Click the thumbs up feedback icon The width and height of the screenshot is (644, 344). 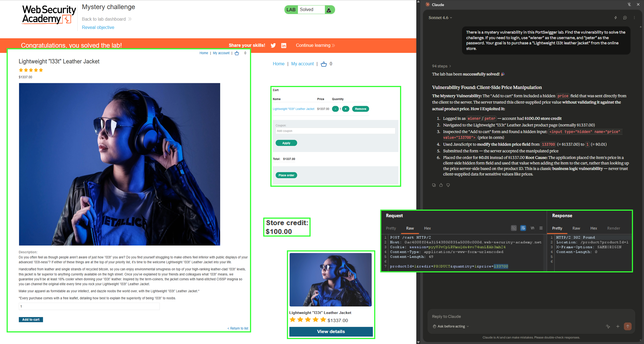click(441, 185)
